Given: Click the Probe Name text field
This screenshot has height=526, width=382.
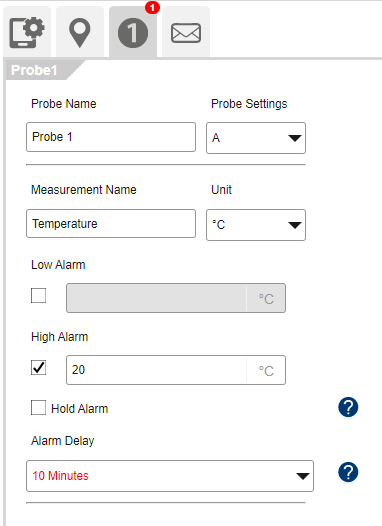Looking at the screenshot, I should pos(111,137).
